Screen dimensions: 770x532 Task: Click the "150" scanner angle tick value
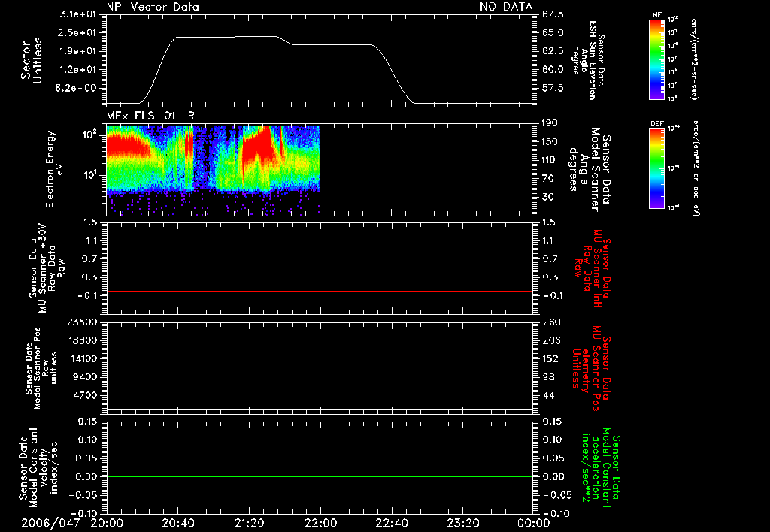[550, 141]
